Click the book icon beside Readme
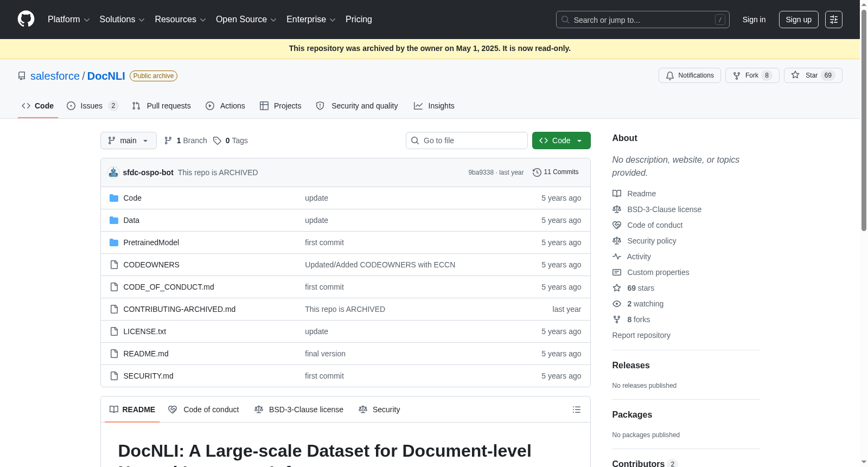Image resolution: width=868 pixels, height=467 pixels. coord(617,194)
